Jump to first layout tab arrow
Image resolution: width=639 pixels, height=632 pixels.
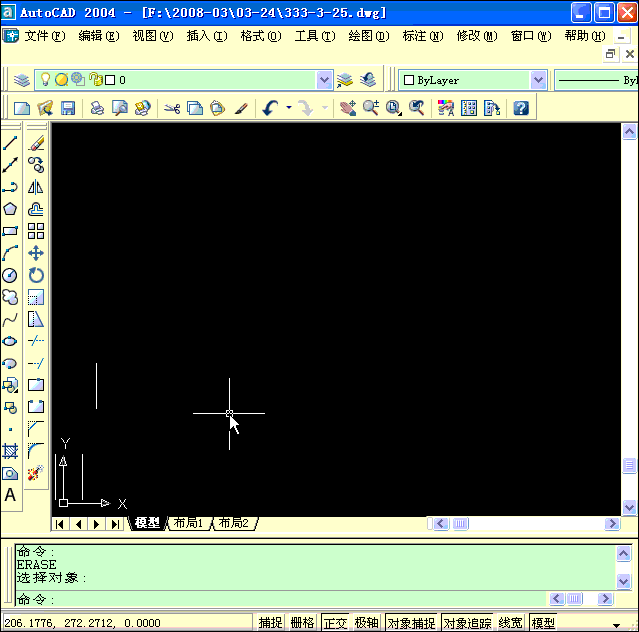[x=59, y=524]
